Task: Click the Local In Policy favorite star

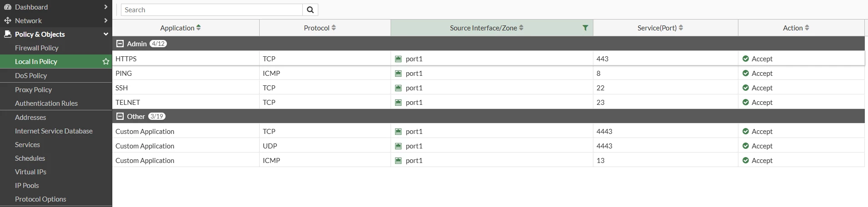Action: (x=106, y=61)
